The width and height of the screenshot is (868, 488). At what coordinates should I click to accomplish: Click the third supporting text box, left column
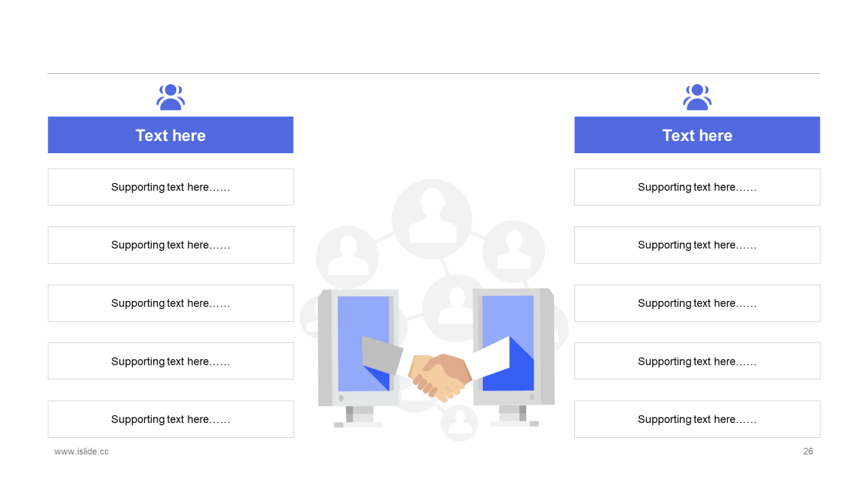170,303
